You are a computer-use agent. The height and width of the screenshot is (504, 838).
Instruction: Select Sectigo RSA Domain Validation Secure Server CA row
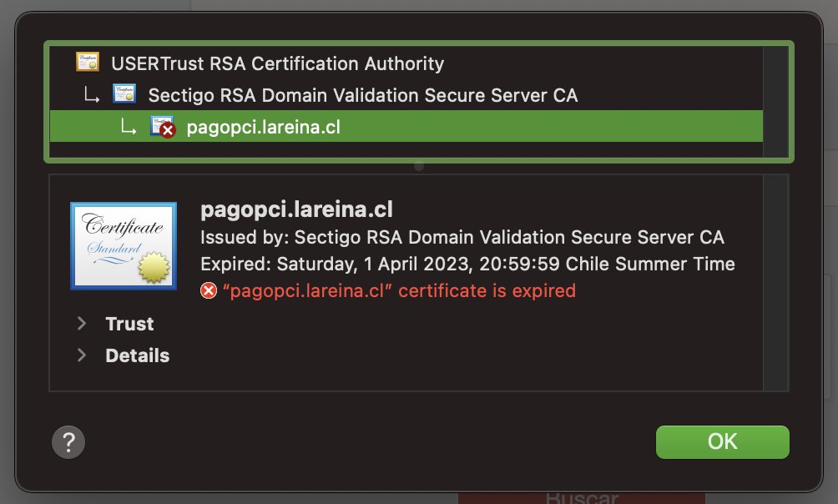[406, 94]
